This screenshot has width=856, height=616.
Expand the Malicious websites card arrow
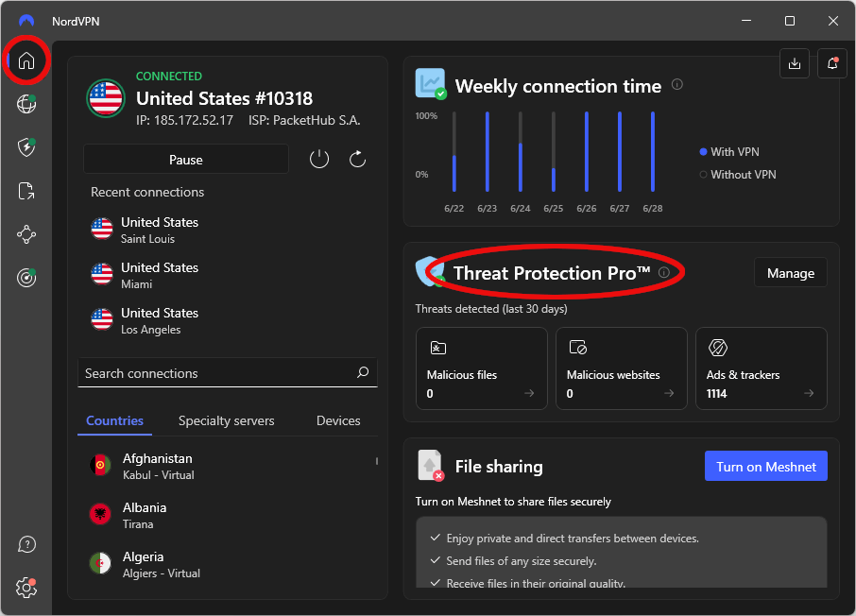tap(669, 393)
